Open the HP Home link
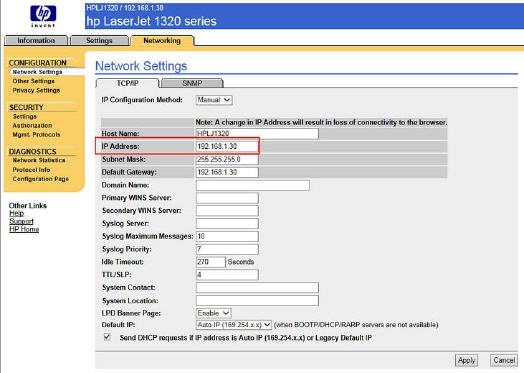 click(x=24, y=229)
